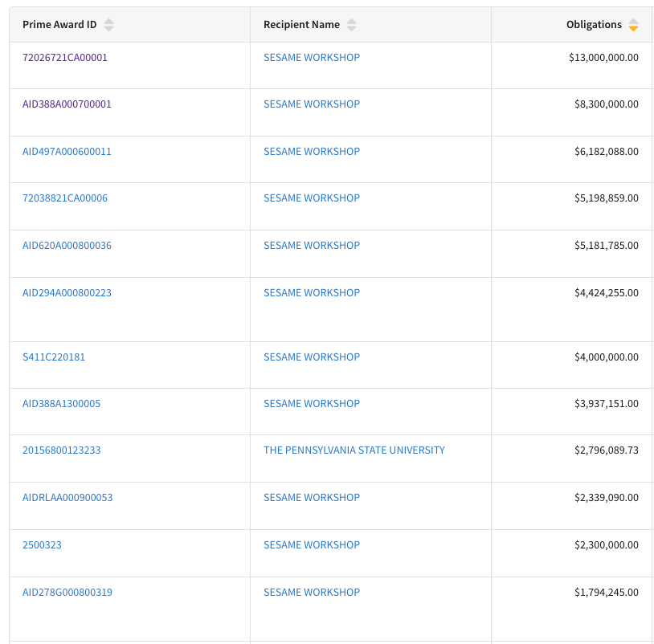
Task: Select the $2,796,089.73 obligations value
Action: [x=607, y=450]
